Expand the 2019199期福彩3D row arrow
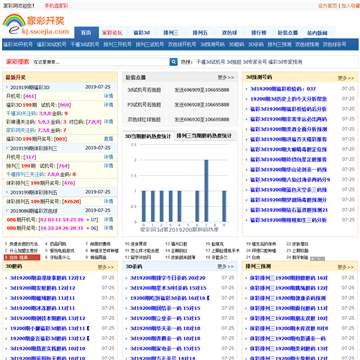The height and width of the screenshot is (360, 360). 7,87
